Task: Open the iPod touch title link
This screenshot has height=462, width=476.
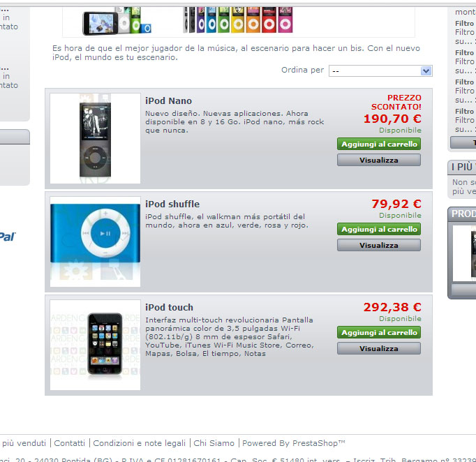Action: click(169, 307)
